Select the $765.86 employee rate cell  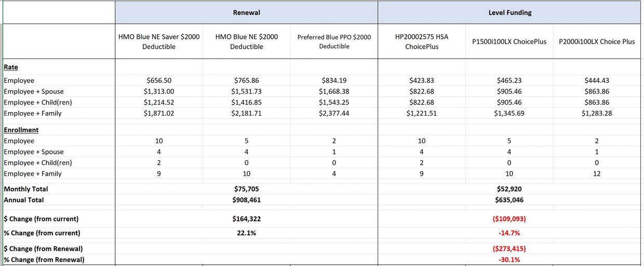[x=247, y=80]
